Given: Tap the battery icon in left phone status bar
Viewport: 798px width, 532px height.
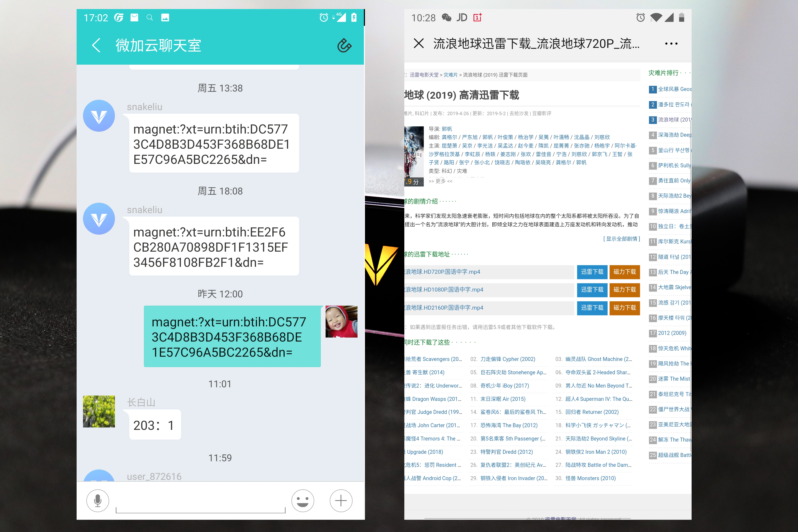Looking at the screenshot, I should pyautogui.click(x=354, y=17).
